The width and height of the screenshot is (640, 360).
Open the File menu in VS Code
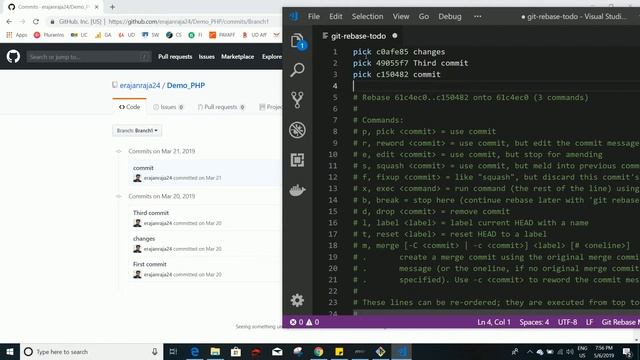coord(314,16)
